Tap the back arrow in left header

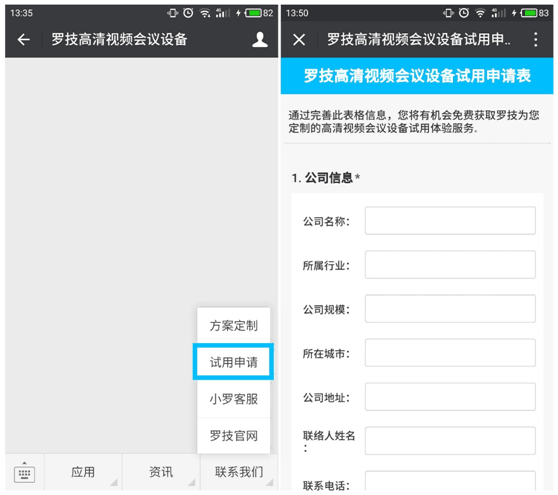[23, 40]
